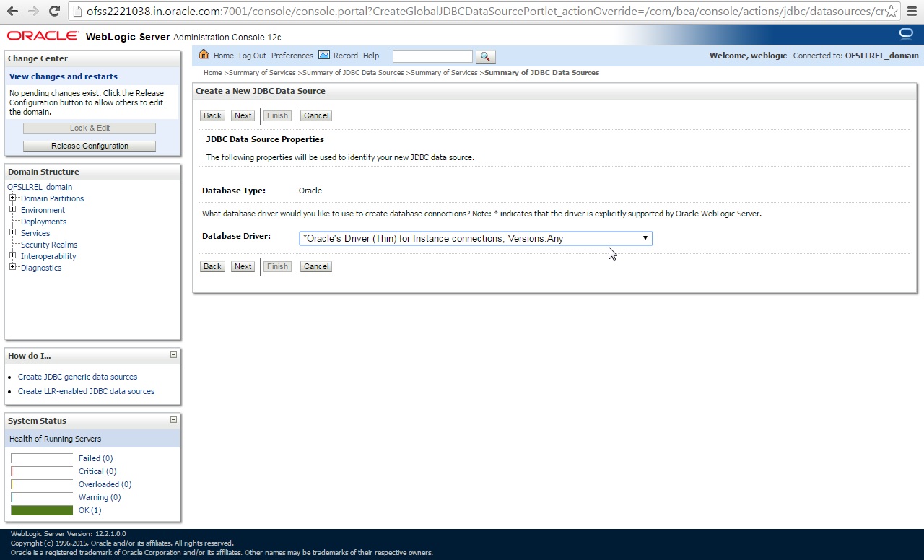The image size is (924, 560).
Task: Click the bottom Cancel button
Action: [x=316, y=266]
